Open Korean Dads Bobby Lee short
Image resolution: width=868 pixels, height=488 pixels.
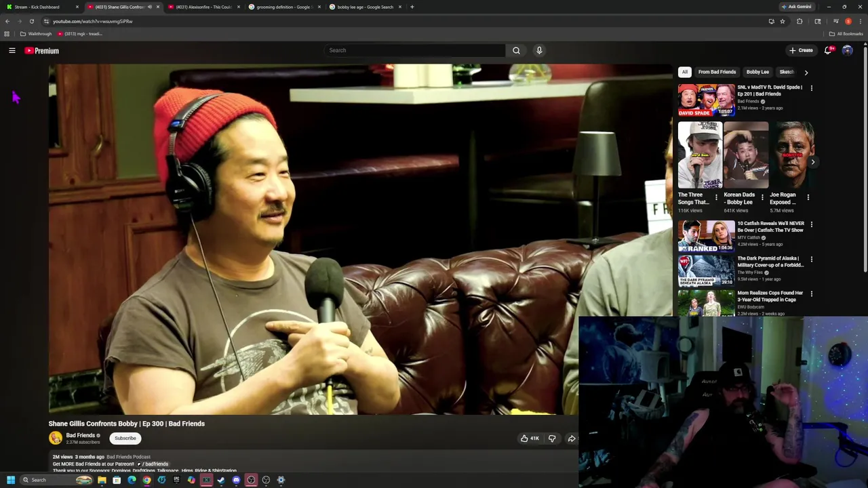click(x=746, y=155)
